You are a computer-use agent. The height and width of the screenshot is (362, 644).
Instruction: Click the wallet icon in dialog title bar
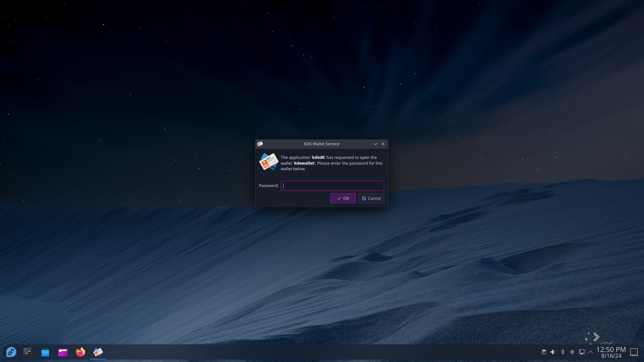(x=260, y=144)
